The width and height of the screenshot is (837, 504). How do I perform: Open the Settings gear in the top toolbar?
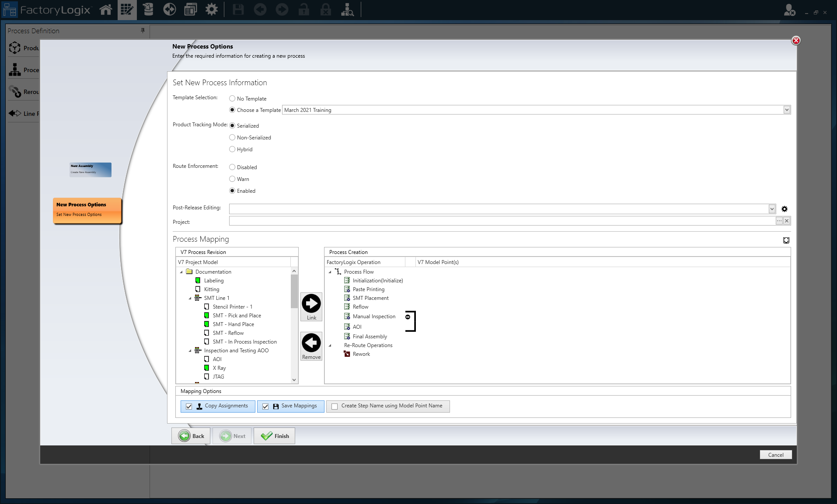click(212, 9)
